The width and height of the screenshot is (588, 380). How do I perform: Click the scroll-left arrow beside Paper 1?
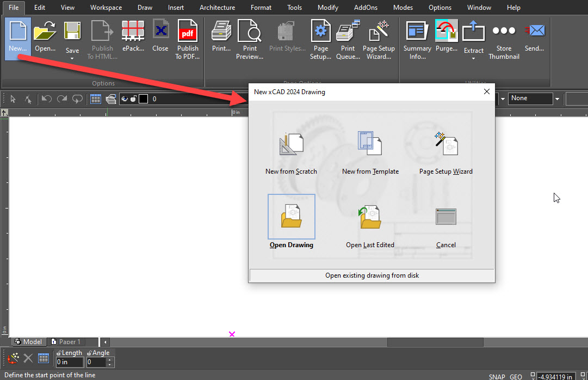coord(106,342)
